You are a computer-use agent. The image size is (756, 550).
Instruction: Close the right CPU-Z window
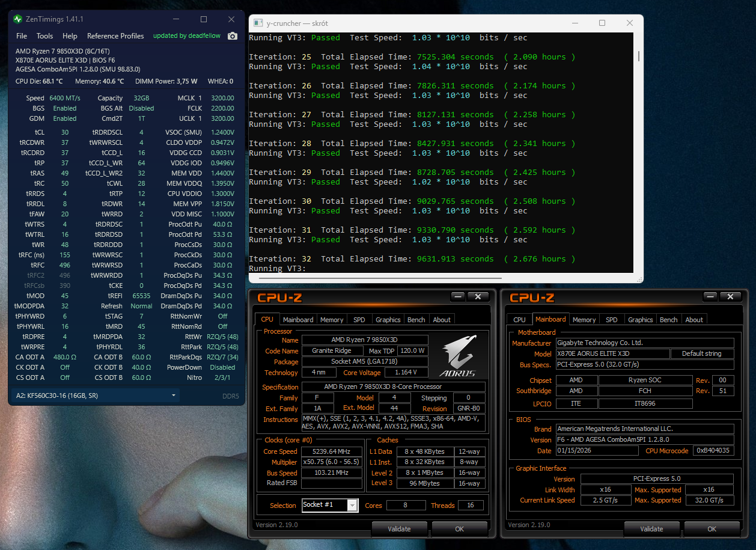pos(731,297)
